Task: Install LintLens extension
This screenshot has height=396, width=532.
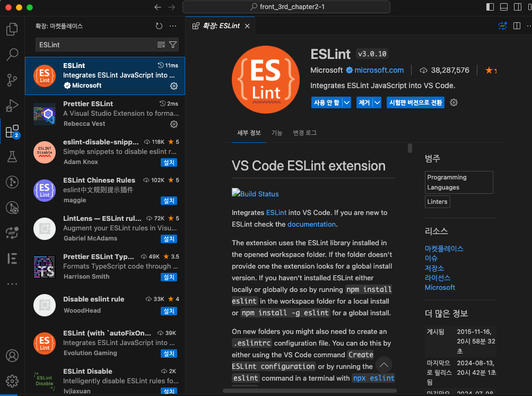Action: 169,239
